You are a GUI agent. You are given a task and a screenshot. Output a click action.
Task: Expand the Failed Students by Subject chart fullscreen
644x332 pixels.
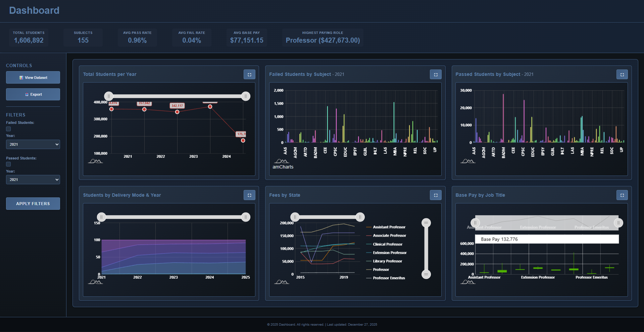pos(436,75)
